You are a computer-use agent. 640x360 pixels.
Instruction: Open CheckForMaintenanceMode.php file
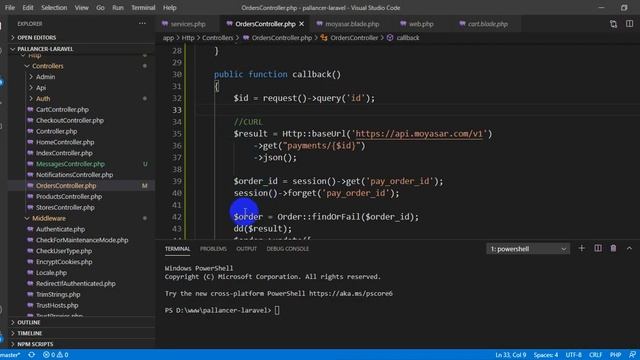point(82,240)
